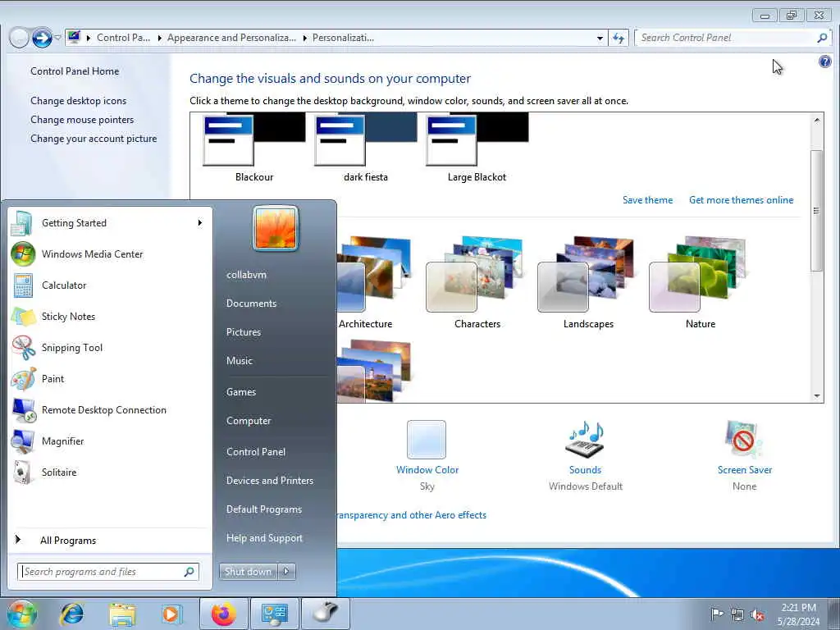Viewport: 840px width, 630px height.
Task: Click the mouse properties taskbar button
Action: coord(325,614)
